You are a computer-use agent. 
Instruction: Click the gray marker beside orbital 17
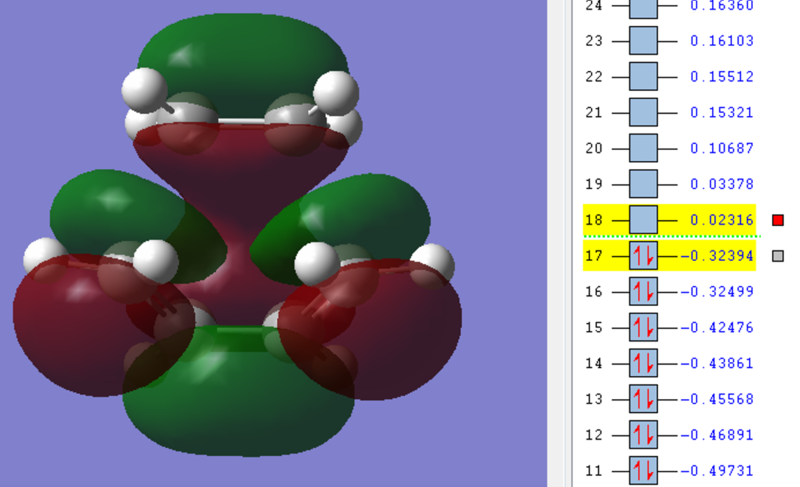[x=778, y=256]
